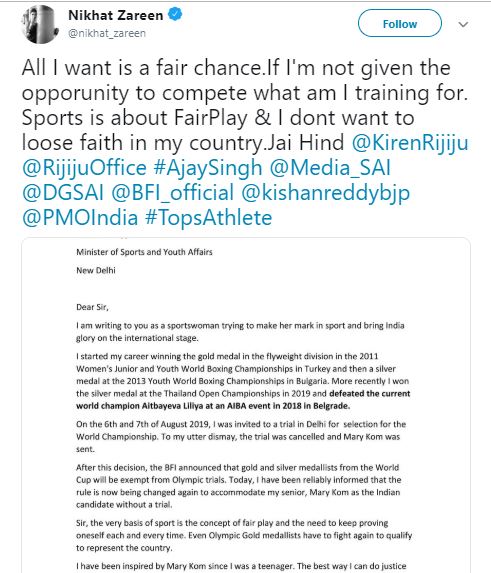Open the tweet options chevron menu
Screen dimensions: 491x573
463,24
